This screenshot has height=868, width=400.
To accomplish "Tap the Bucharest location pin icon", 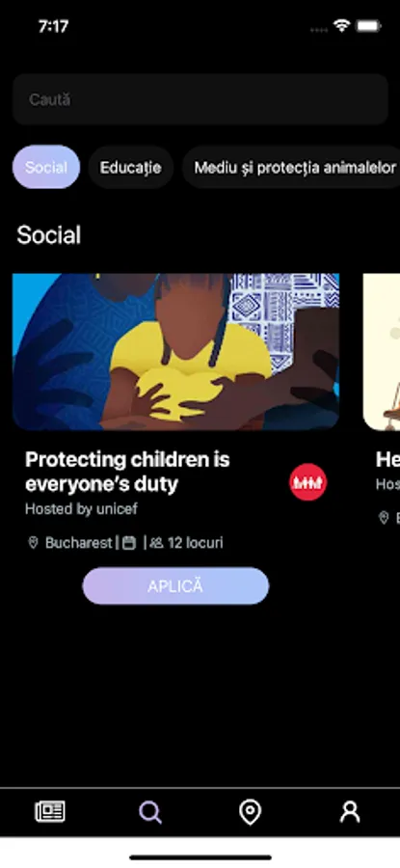I will click(x=33, y=543).
